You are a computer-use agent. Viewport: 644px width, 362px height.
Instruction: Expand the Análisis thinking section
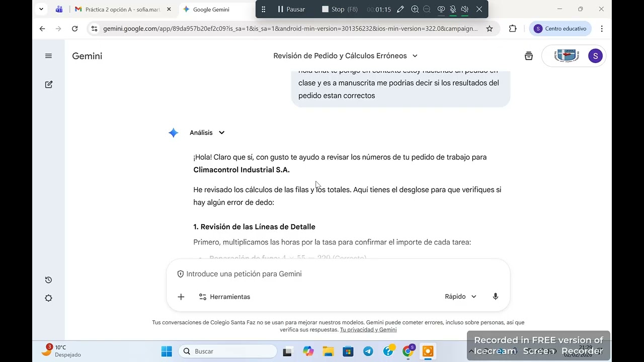[207, 133]
